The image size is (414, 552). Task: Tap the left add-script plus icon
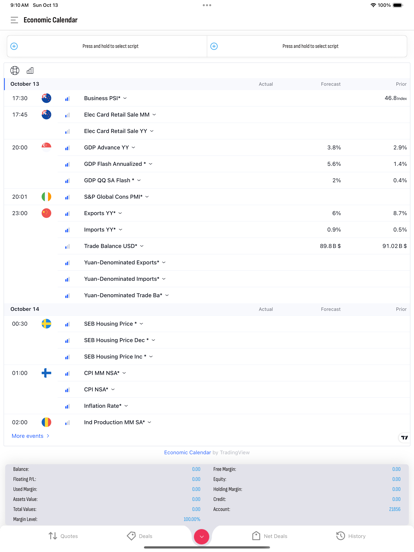[14, 46]
